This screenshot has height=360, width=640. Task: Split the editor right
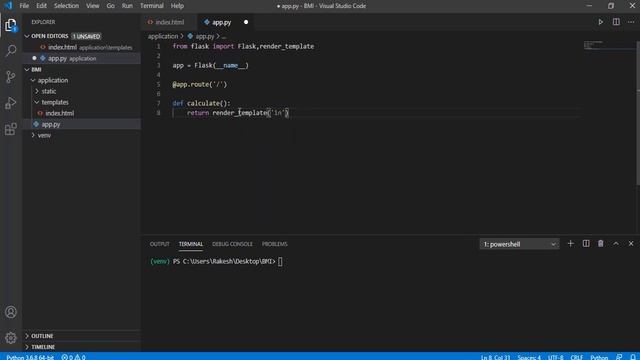616,22
